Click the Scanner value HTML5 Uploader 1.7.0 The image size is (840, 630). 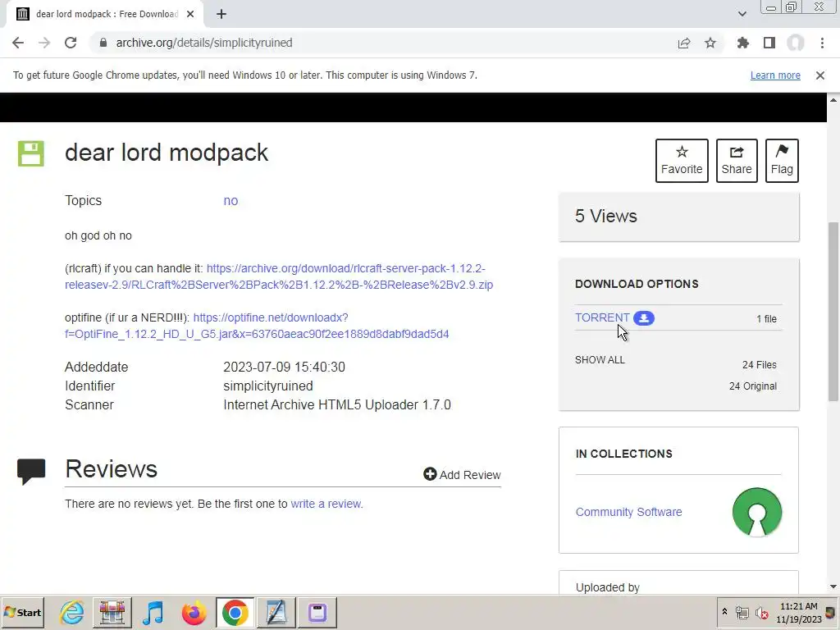click(337, 405)
